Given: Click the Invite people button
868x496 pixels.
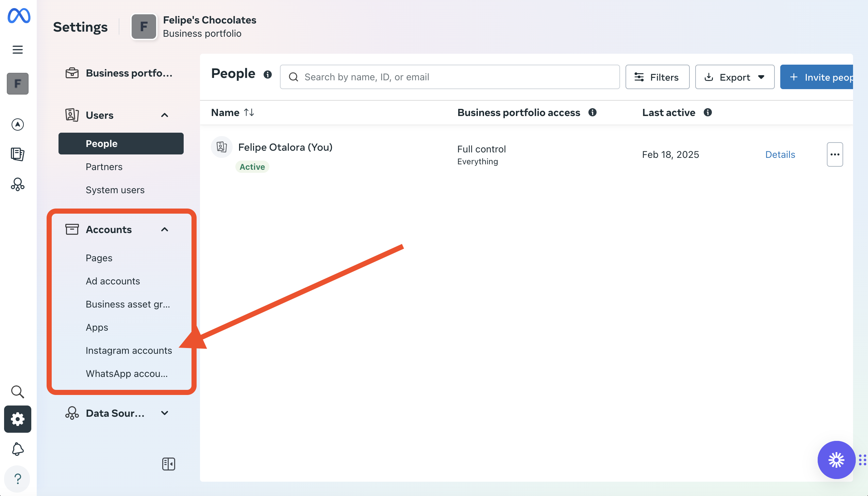Looking at the screenshot, I should click(x=816, y=77).
